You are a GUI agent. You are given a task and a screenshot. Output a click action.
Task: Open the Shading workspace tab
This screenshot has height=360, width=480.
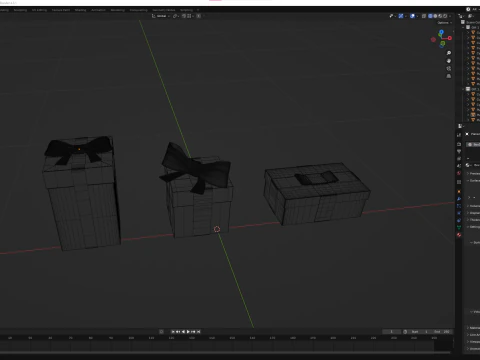[x=80, y=10]
